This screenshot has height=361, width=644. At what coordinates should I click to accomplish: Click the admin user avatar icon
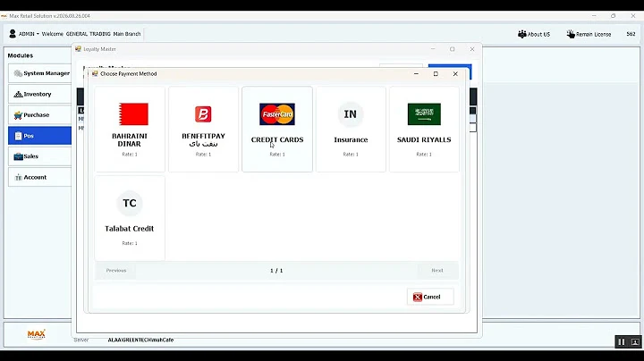click(13, 34)
